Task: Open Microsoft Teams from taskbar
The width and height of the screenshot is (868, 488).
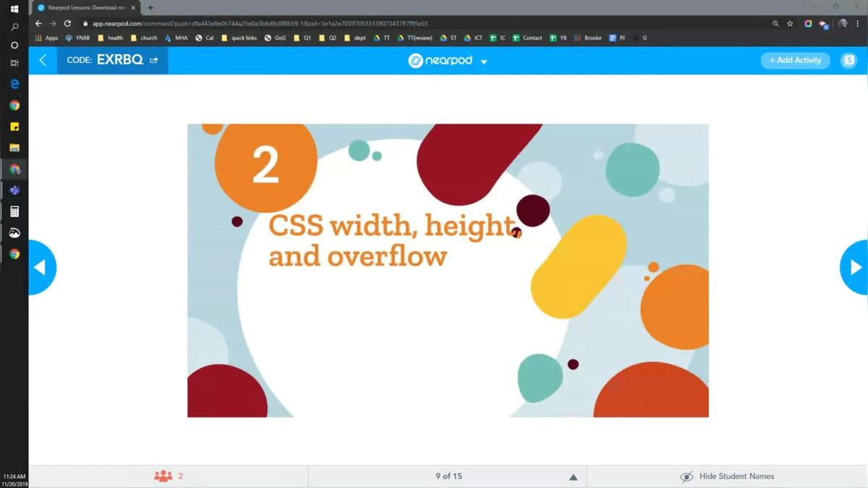Action: 14,190
